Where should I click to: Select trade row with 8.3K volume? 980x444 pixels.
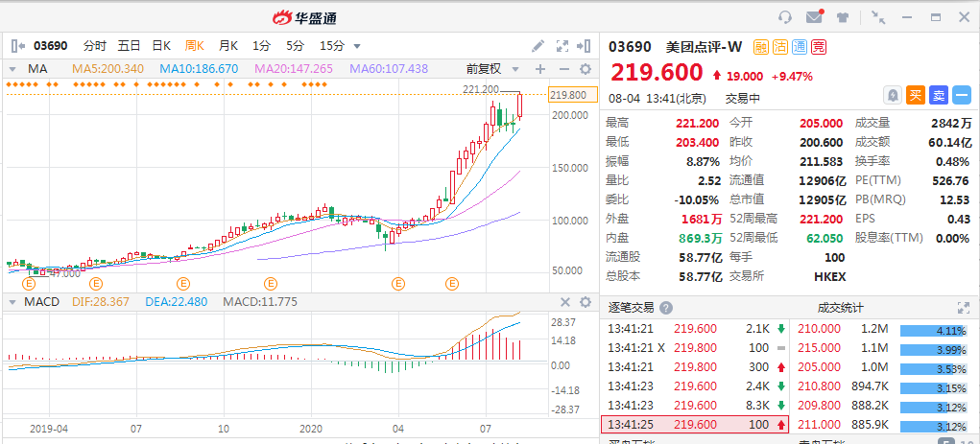(x=695, y=405)
